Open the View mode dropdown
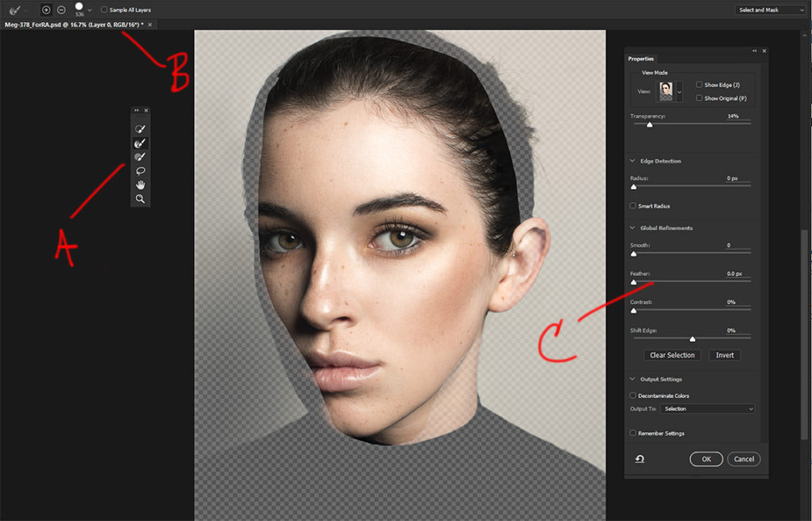The image size is (812, 521). tap(678, 90)
